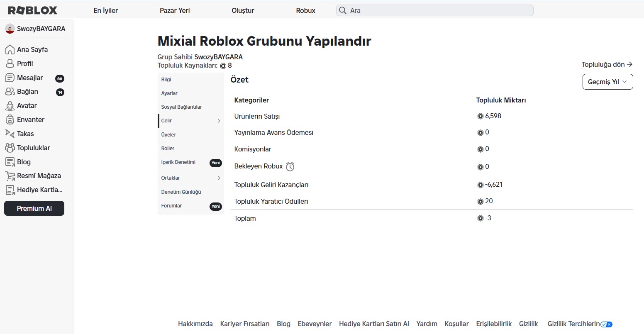Click the Roblox logo
Image resolution: width=644 pixels, height=334 pixels.
click(x=33, y=10)
